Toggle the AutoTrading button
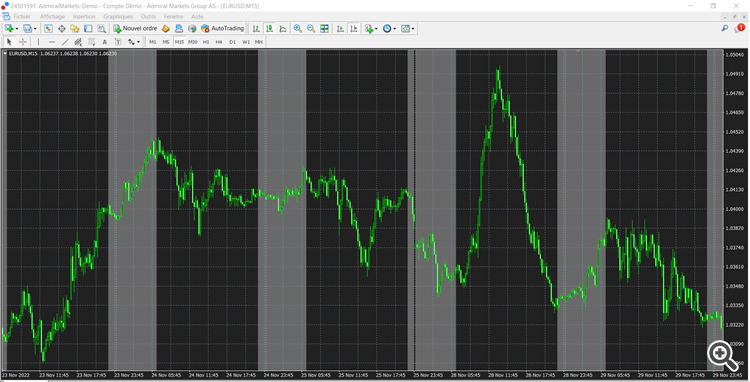Screen dimensions: 750x382 point(222,29)
